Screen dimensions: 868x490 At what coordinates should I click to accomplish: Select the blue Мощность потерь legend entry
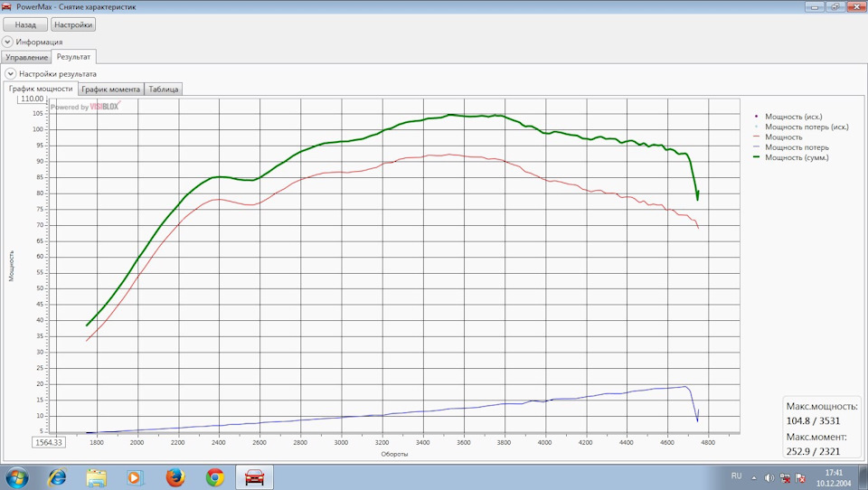coord(797,147)
